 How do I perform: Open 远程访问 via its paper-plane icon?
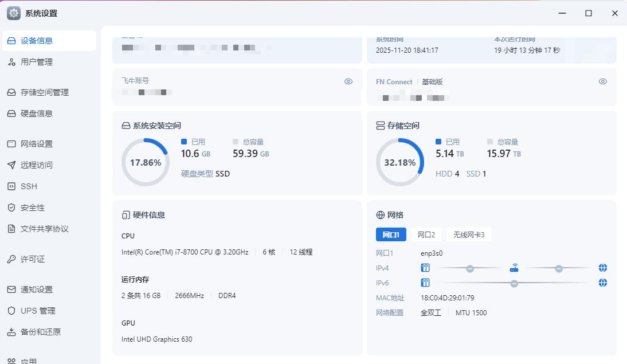pos(12,165)
